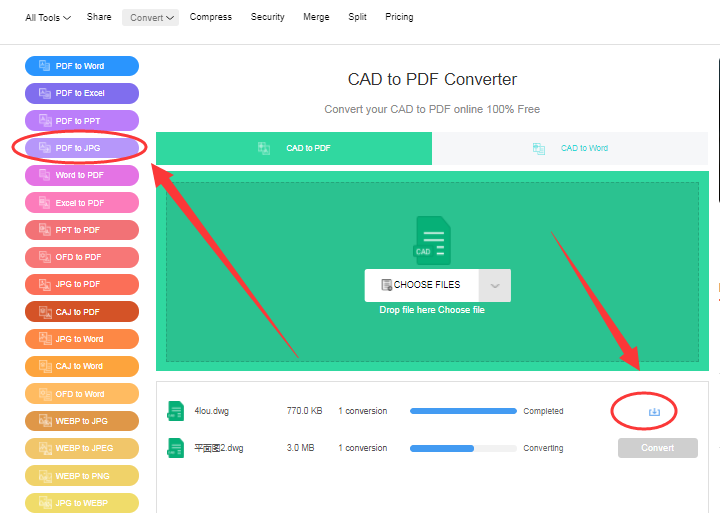Click the WEBP to JPG icon
The image size is (720, 513).
point(45,421)
